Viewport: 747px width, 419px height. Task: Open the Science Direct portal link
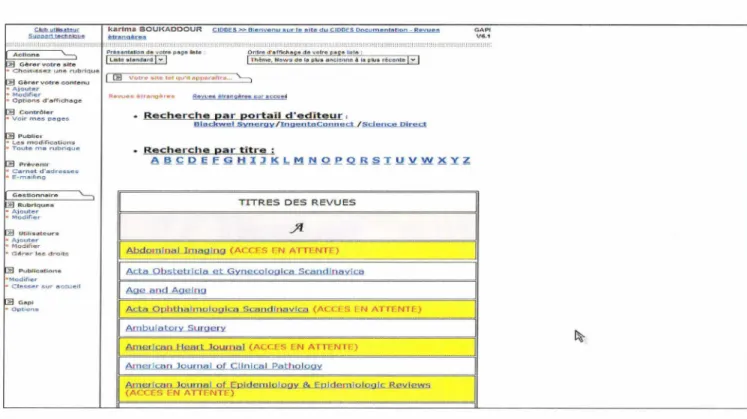click(394, 124)
